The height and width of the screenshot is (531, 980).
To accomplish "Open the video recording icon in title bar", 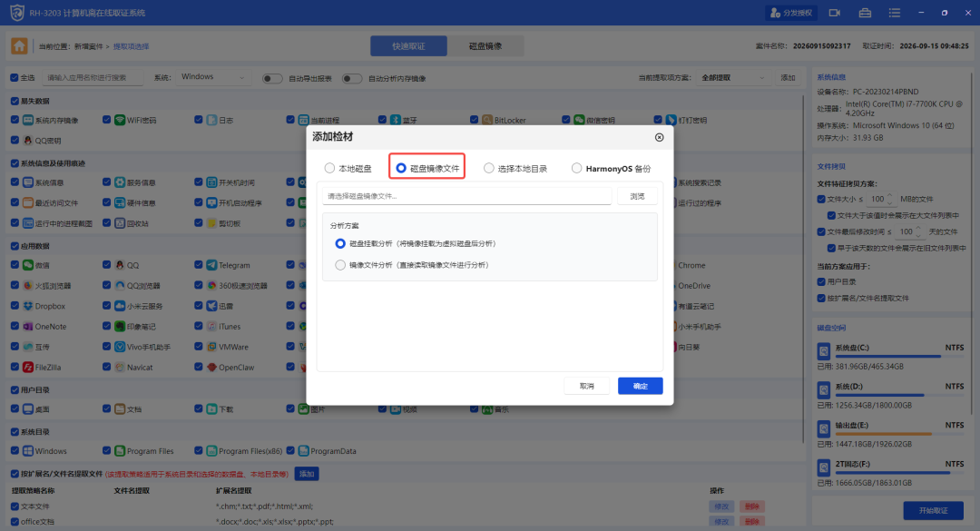I will tap(835, 13).
